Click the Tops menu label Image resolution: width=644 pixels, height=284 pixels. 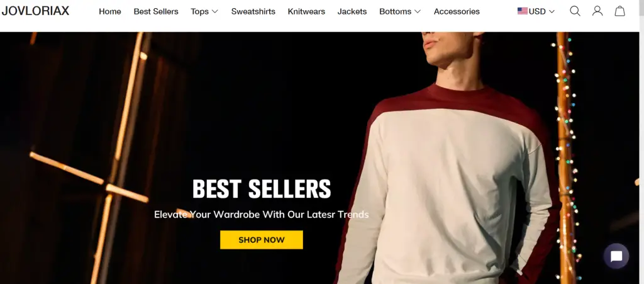199,11
